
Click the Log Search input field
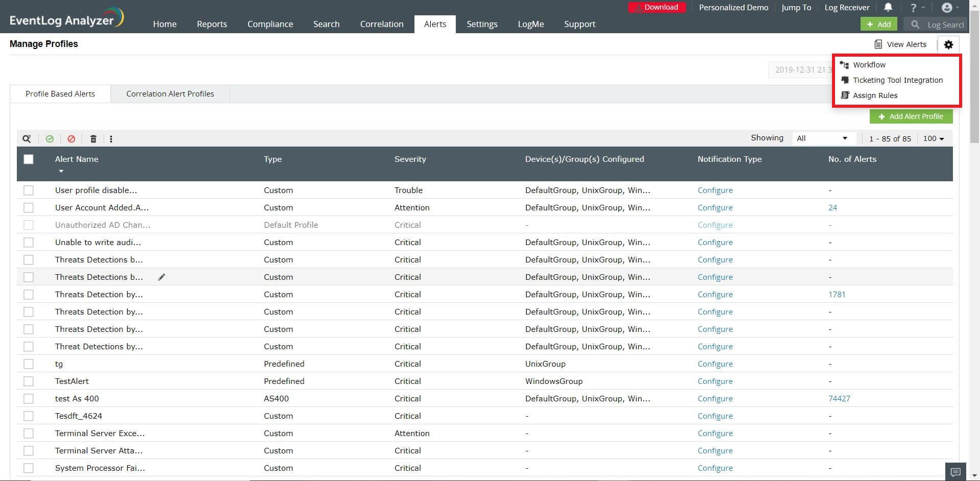944,25
